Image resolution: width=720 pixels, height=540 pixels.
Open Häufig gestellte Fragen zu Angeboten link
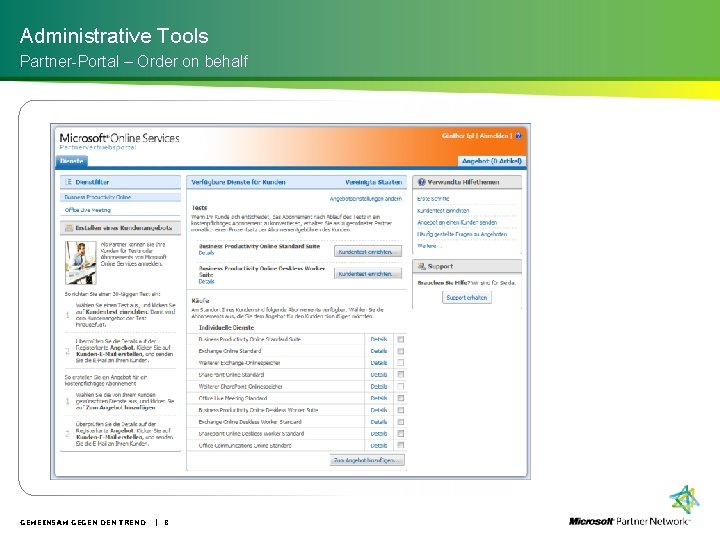coord(462,234)
